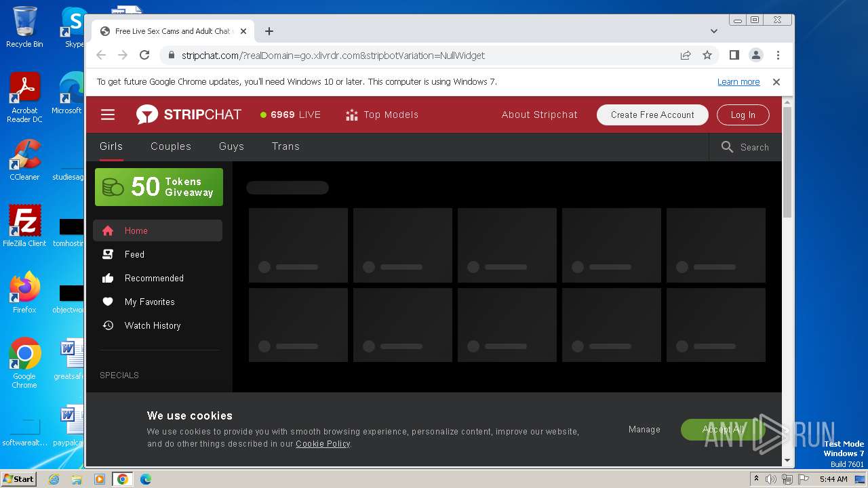This screenshot has height=488, width=868.
Task: Go to Home in sidebar
Action: pyautogui.click(x=157, y=230)
